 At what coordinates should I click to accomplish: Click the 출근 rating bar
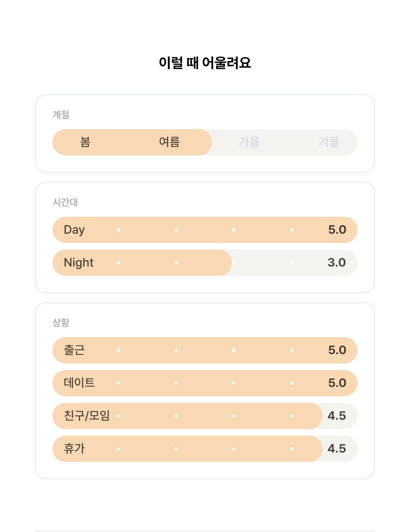click(205, 350)
